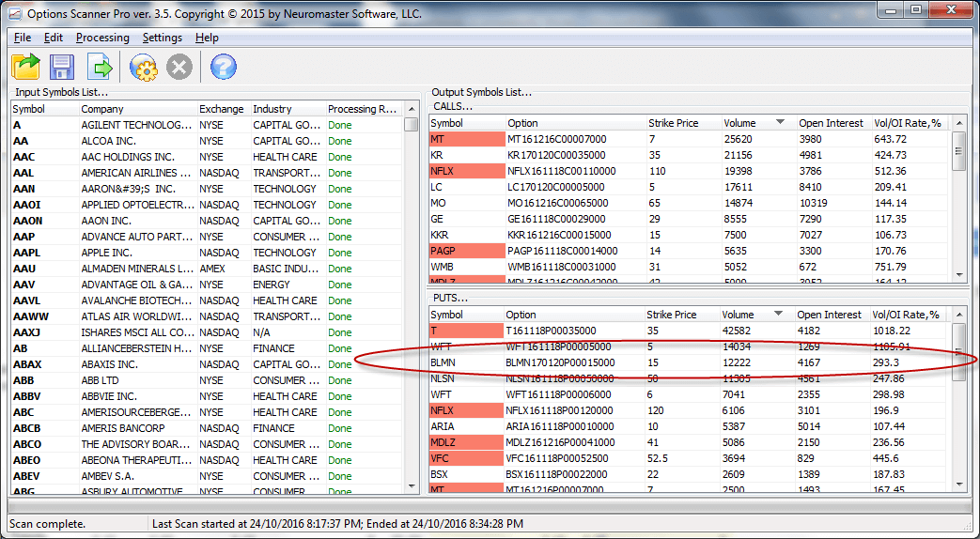Select ABBVIE INC. row
This screenshot has width=980, height=539.
207,396
